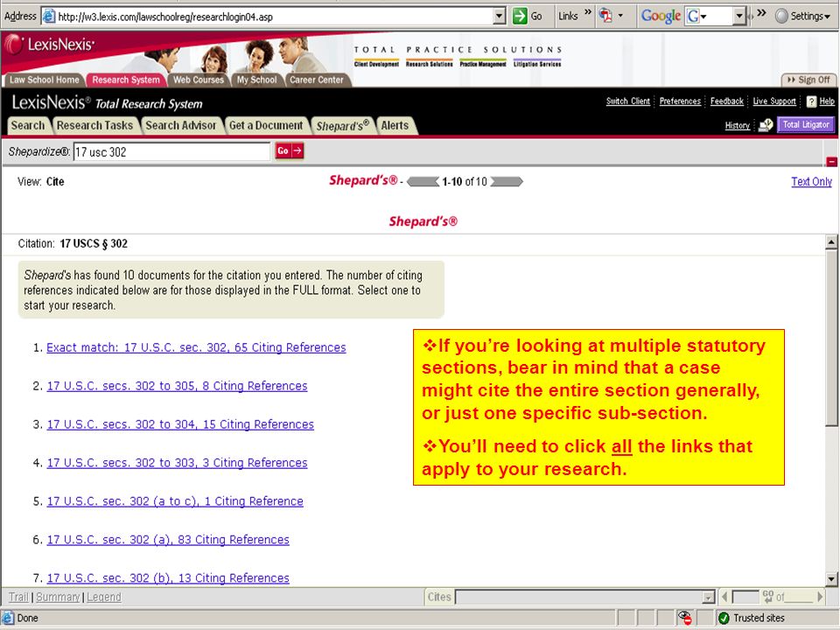Screen dimensions: 840x630
Task: Click the Switch Client link
Action: point(628,101)
